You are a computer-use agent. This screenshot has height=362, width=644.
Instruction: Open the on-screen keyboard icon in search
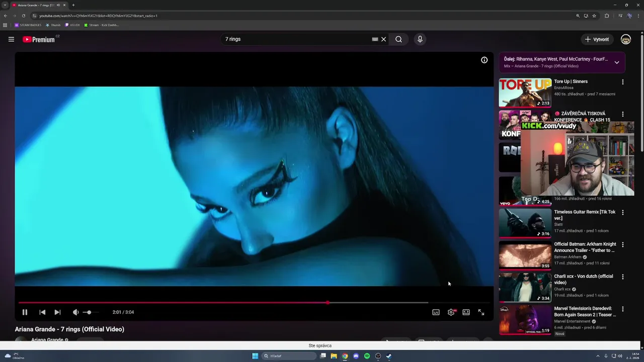(x=375, y=39)
